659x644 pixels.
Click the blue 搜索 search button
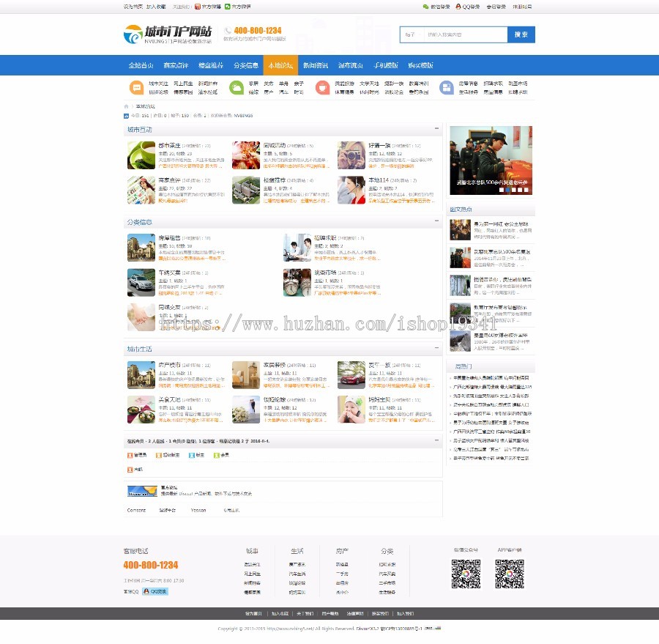[521, 34]
